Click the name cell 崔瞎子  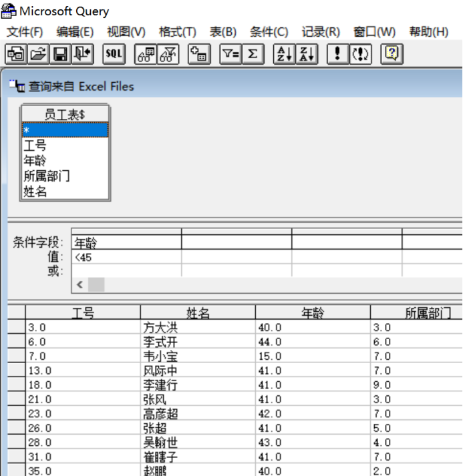click(x=198, y=457)
